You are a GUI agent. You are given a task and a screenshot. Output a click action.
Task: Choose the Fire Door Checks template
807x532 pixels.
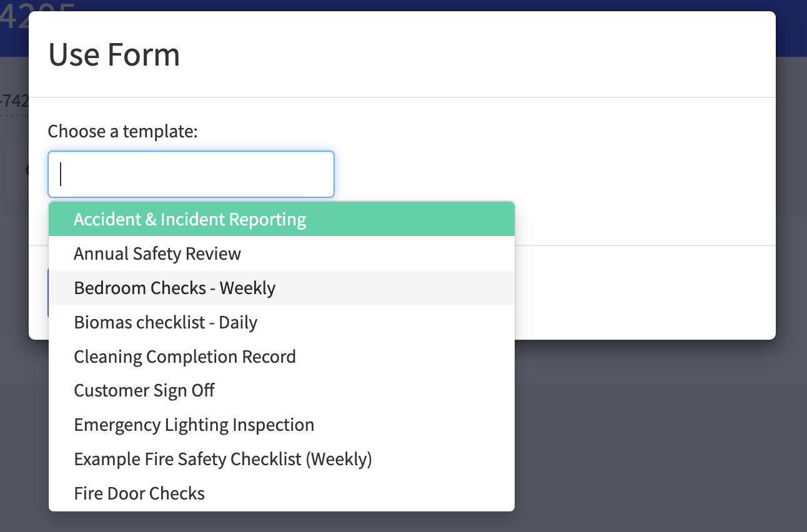coord(139,494)
